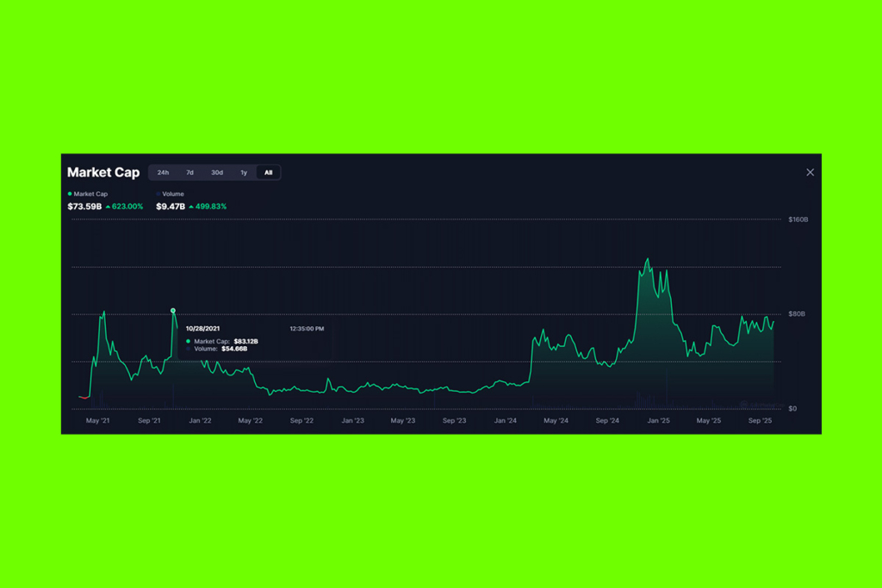Switch to the 7d view
Image resolution: width=882 pixels, height=588 pixels.
[x=189, y=172]
